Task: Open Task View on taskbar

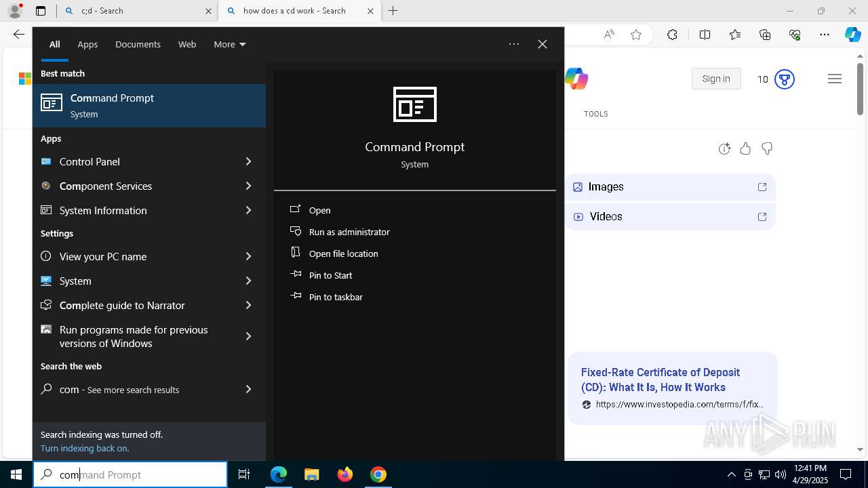Action: click(244, 474)
